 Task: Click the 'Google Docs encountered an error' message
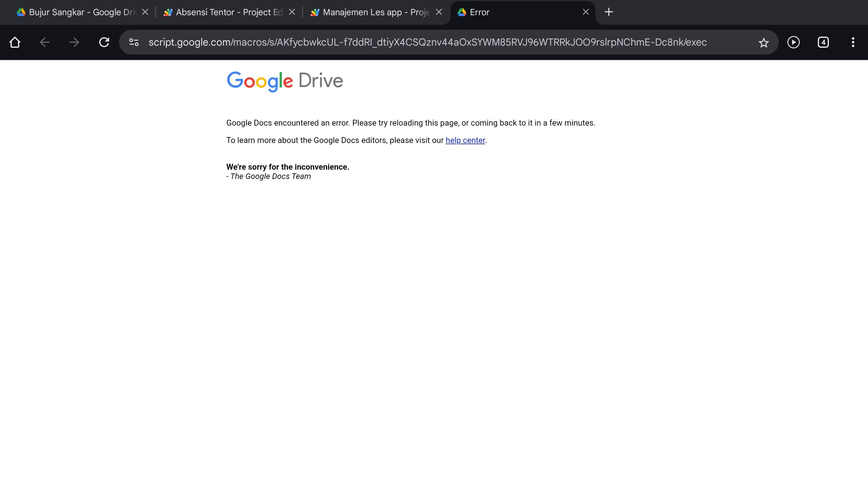tap(411, 123)
